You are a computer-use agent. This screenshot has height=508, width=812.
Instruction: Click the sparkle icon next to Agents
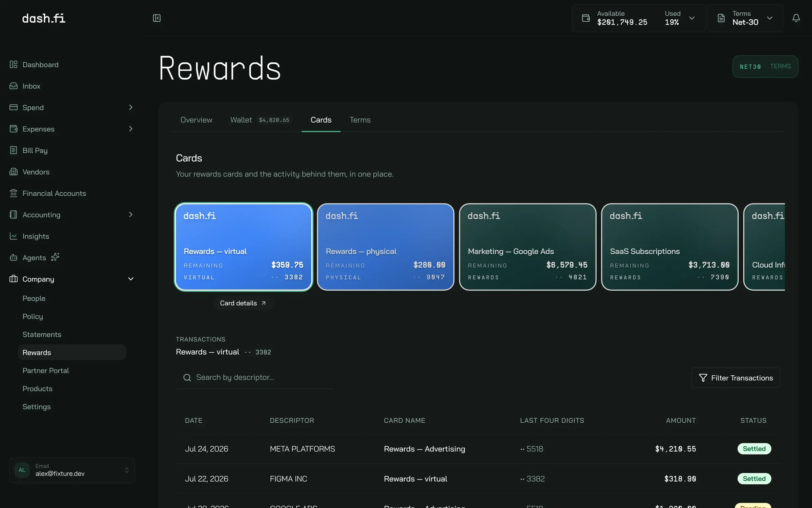pyautogui.click(x=55, y=257)
